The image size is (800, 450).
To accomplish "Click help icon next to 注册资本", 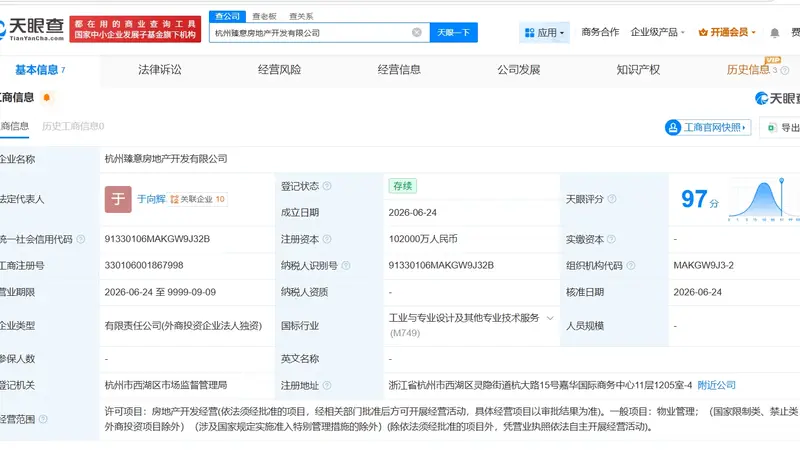I will [327, 239].
